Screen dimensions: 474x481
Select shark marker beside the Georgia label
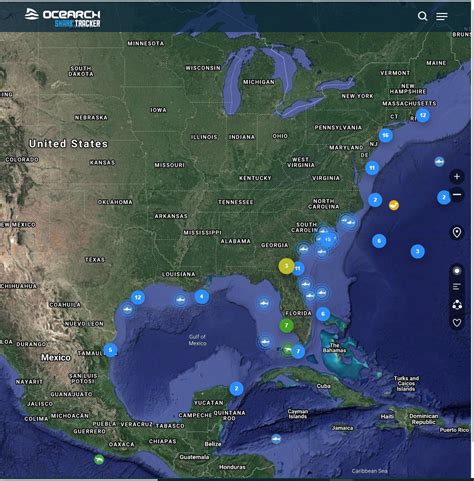pyautogui.click(x=303, y=249)
